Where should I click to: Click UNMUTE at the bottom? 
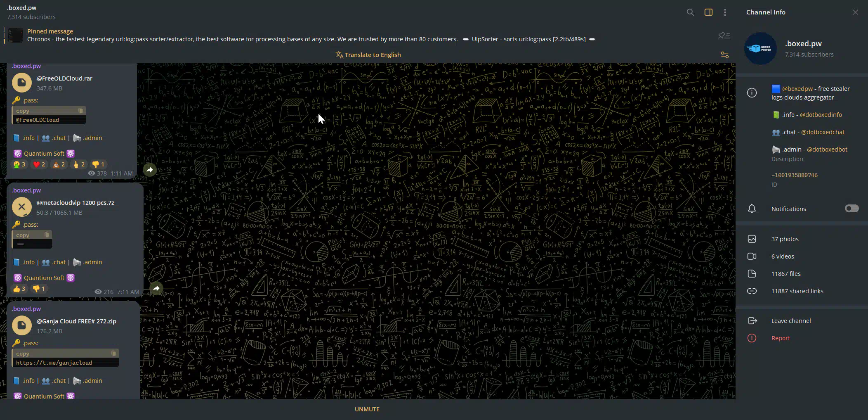point(367,409)
